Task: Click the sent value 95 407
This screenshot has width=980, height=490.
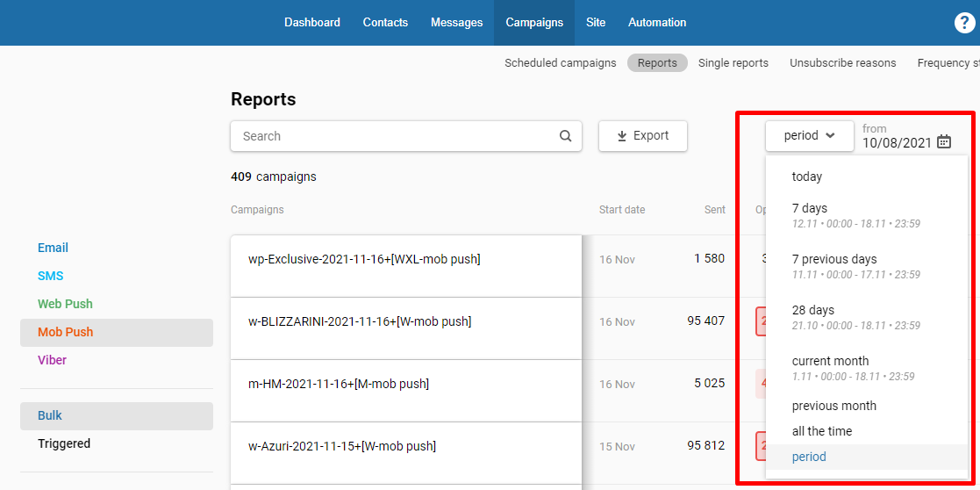Action: pyautogui.click(x=705, y=321)
